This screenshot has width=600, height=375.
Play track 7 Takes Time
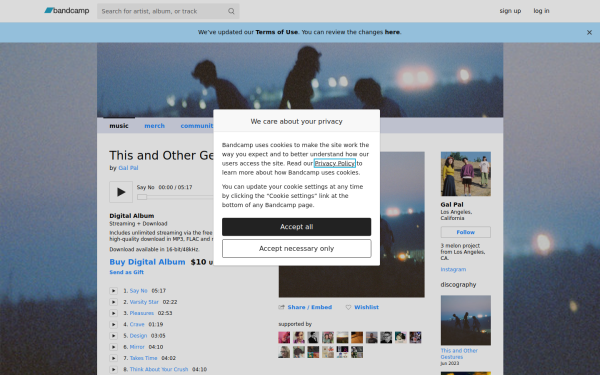[x=114, y=358]
